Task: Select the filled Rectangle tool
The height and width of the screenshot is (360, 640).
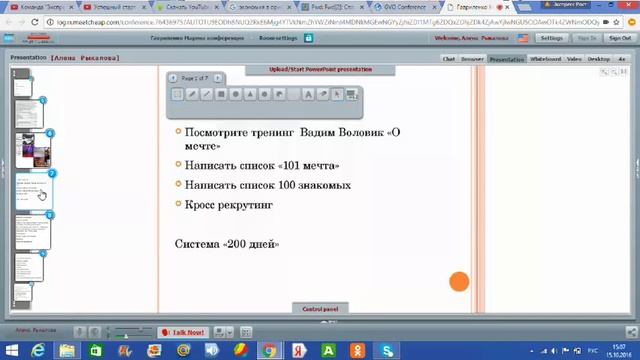Action: tap(221, 94)
